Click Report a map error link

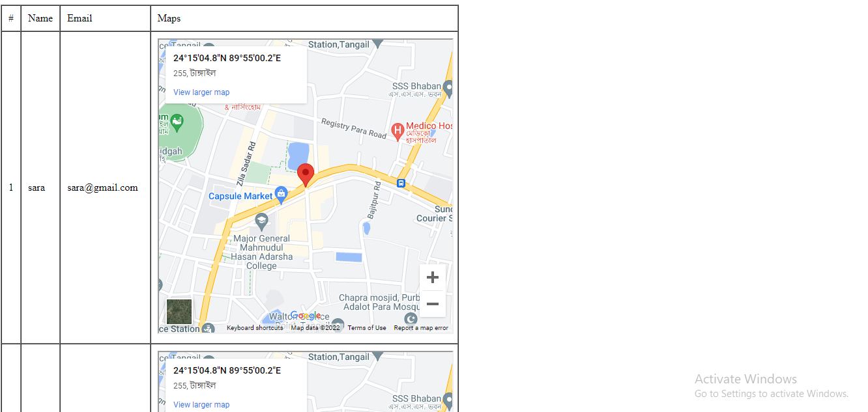point(421,328)
